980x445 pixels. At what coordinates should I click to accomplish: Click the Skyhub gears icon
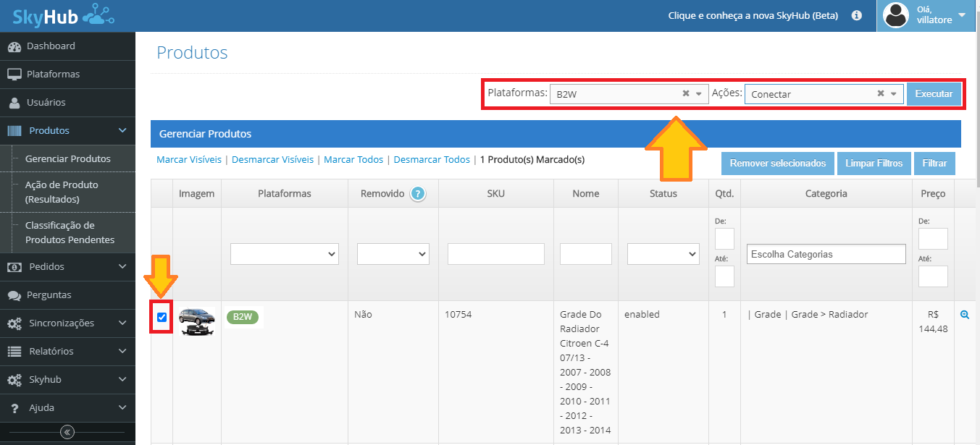point(14,380)
